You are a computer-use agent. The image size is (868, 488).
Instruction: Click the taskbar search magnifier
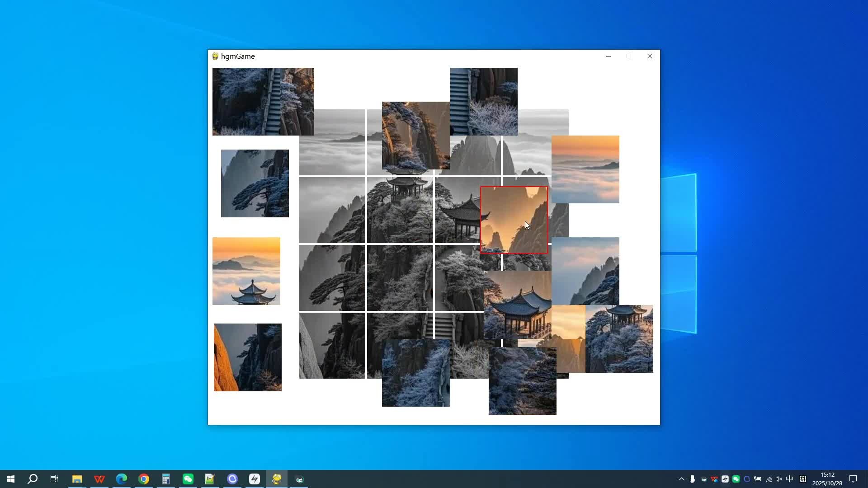pyautogui.click(x=33, y=479)
